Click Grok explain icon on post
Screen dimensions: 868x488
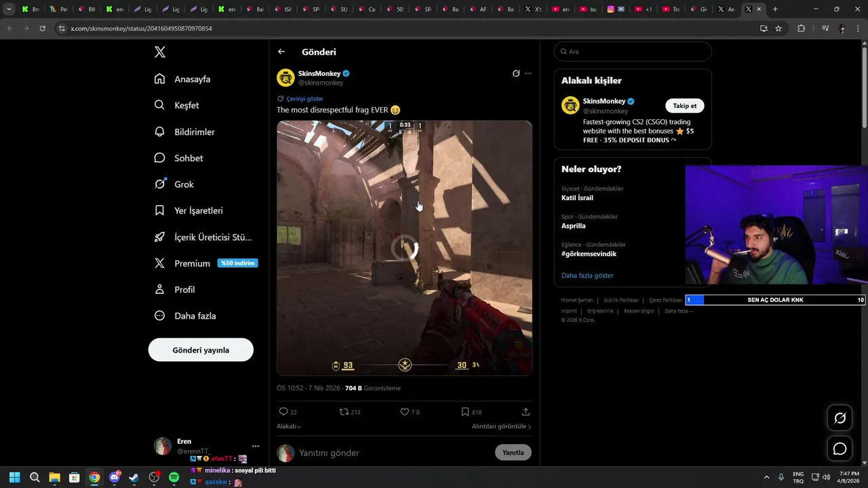[516, 73]
